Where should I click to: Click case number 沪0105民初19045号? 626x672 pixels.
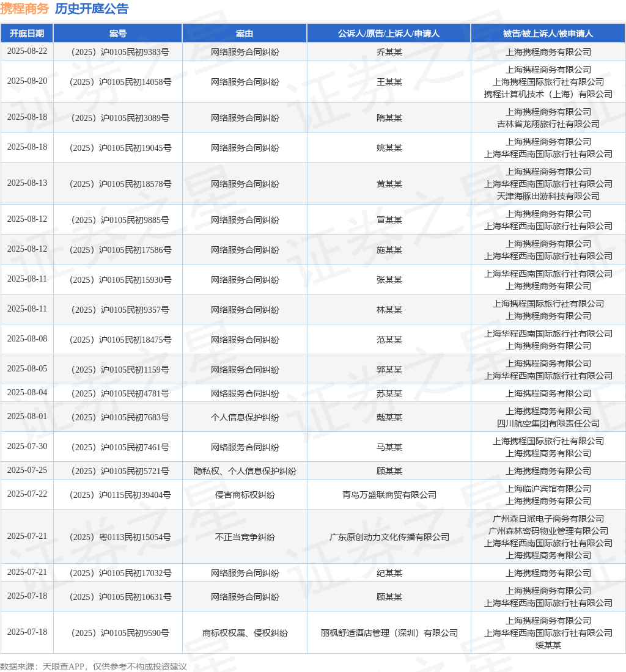(x=120, y=148)
